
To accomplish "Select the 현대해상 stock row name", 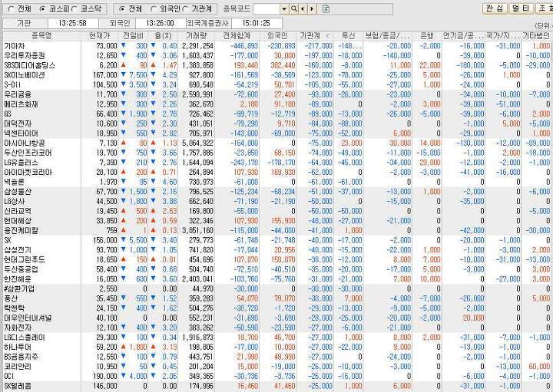I will click(18, 221).
